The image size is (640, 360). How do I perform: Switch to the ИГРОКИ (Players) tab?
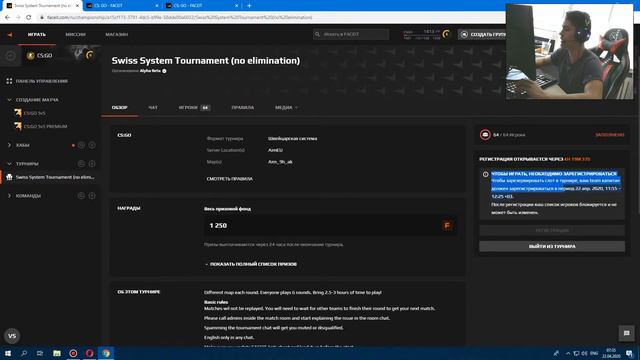194,108
